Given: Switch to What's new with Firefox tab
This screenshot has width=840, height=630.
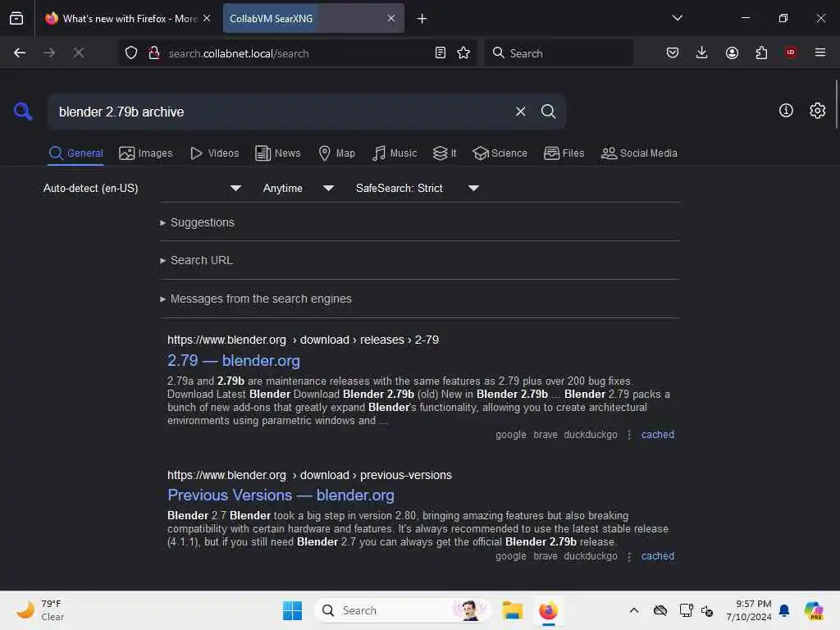Looking at the screenshot, I should [x=127, y=18].
